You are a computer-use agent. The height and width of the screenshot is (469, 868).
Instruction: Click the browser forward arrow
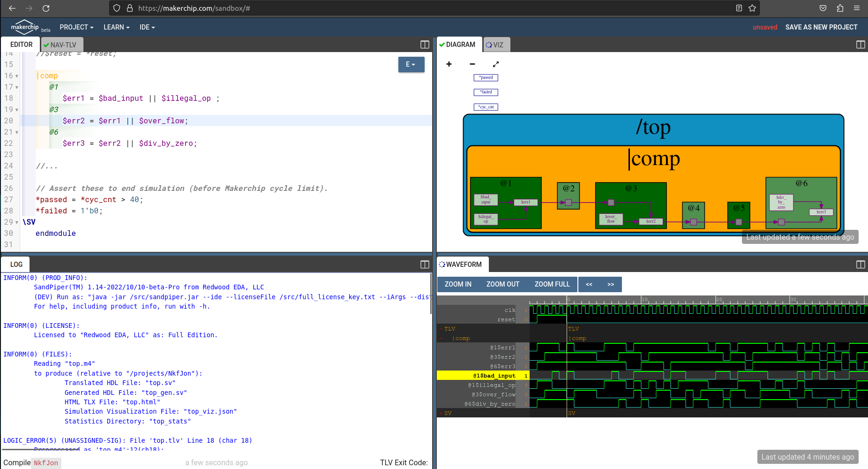pyautogui.click(x=29, y=8)
